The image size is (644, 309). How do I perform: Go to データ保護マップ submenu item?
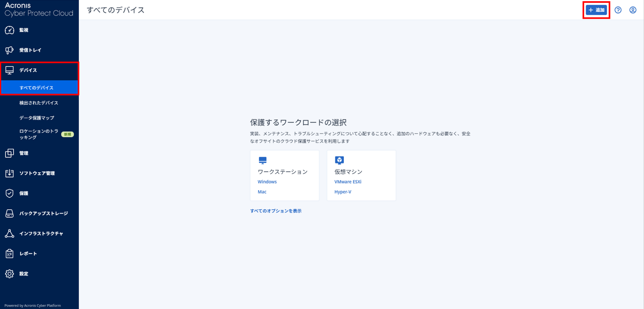[x=37, y=118]
